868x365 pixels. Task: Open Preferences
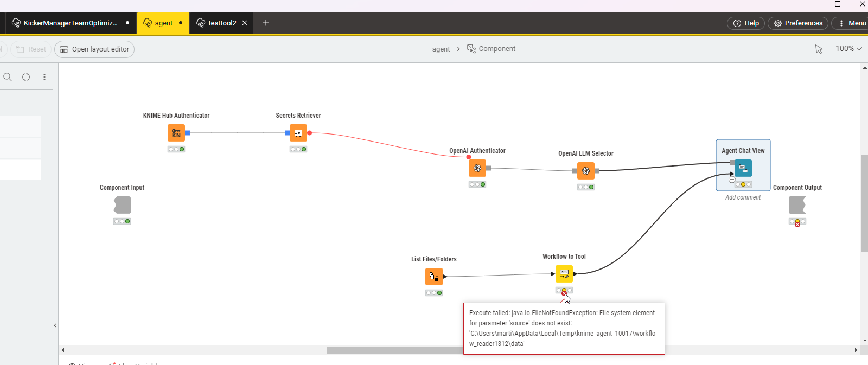click(798, 23)
